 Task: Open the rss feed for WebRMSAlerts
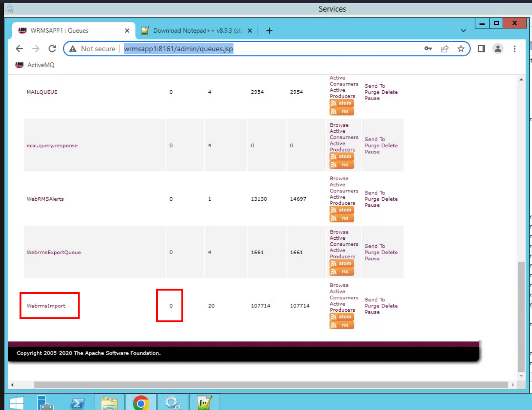pos(342,218)
